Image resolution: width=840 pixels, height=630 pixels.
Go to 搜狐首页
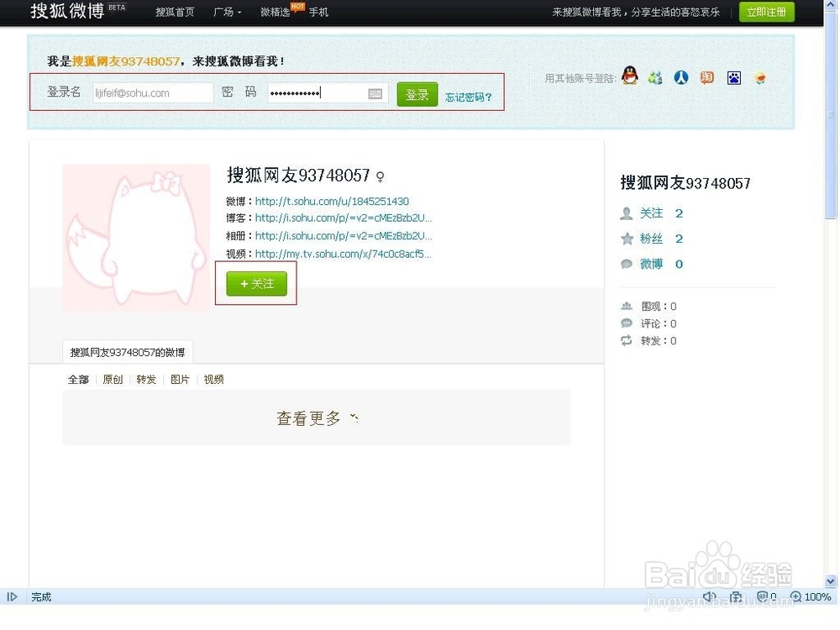[x=175, y=12]
